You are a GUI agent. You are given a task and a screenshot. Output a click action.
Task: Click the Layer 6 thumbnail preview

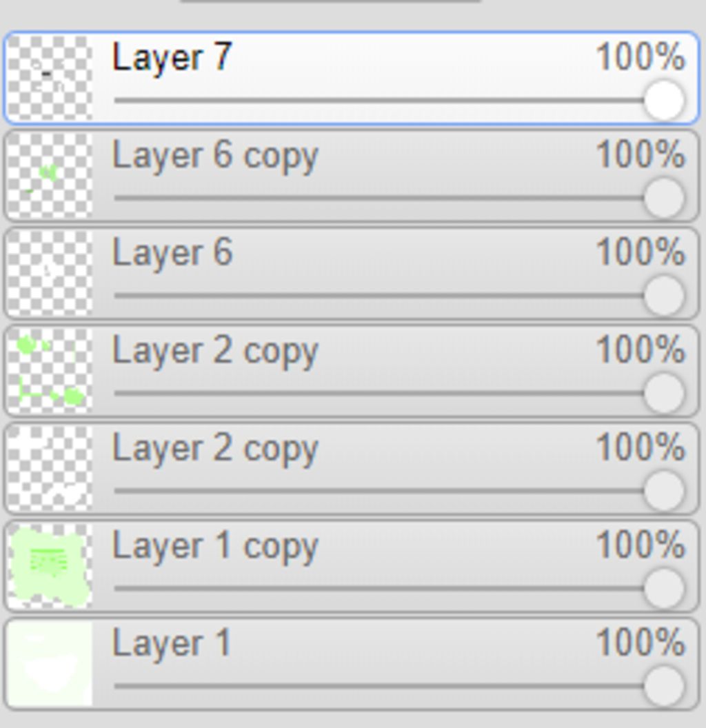pos(50,273)
